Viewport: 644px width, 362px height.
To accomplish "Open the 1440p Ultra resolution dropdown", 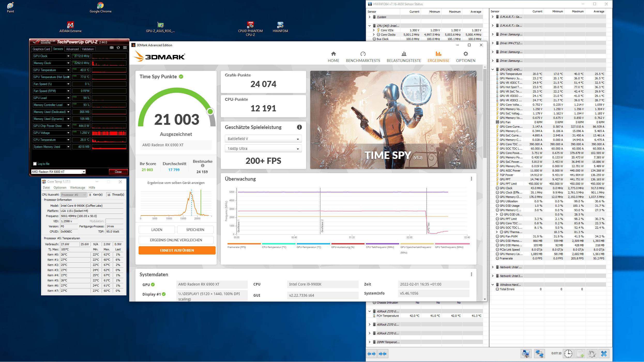I will pyautogui.click(x=263, y=149).
